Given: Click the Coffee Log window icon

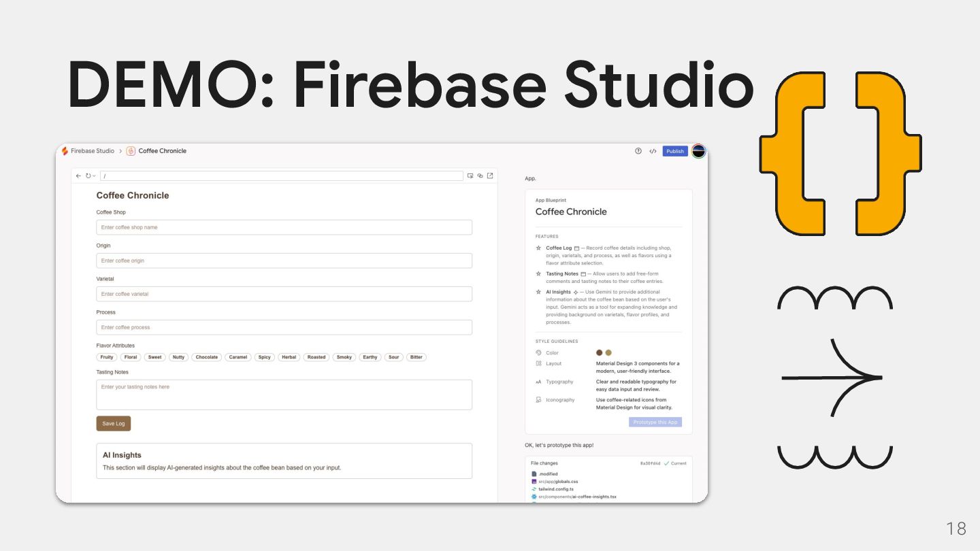Looking at the screenshot, I should (x=576, y=248).
